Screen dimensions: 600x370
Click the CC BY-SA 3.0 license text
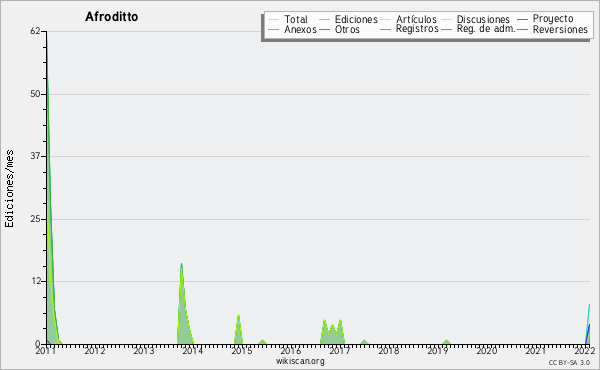569,363
